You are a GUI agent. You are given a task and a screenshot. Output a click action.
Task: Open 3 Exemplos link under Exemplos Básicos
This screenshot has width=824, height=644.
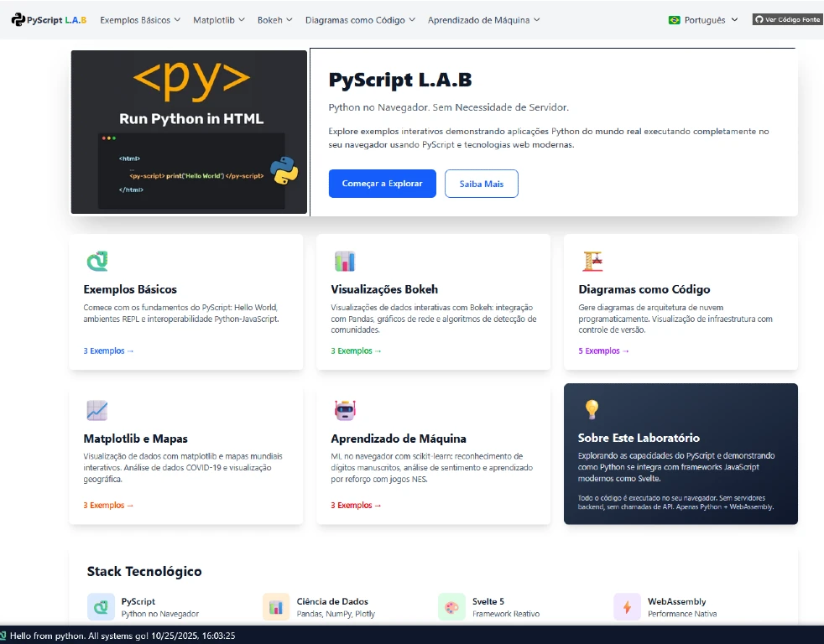coord(108,351)
